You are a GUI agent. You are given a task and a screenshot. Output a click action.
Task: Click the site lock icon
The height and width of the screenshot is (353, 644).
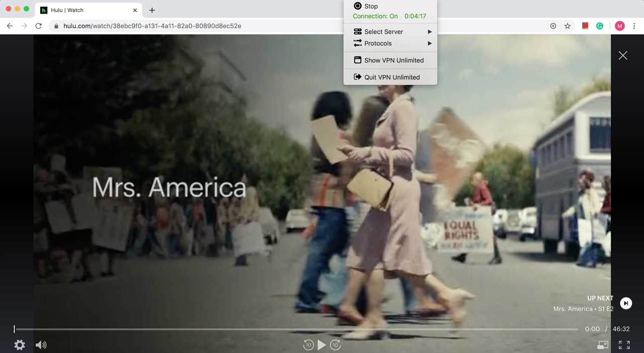[56, 26]
